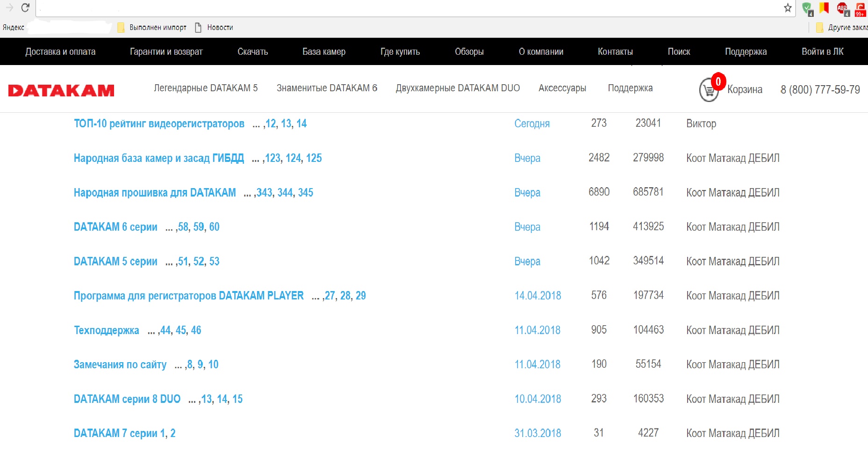Open the Аксессуары category
The image size is (868, 452).
tap(562, 88)
